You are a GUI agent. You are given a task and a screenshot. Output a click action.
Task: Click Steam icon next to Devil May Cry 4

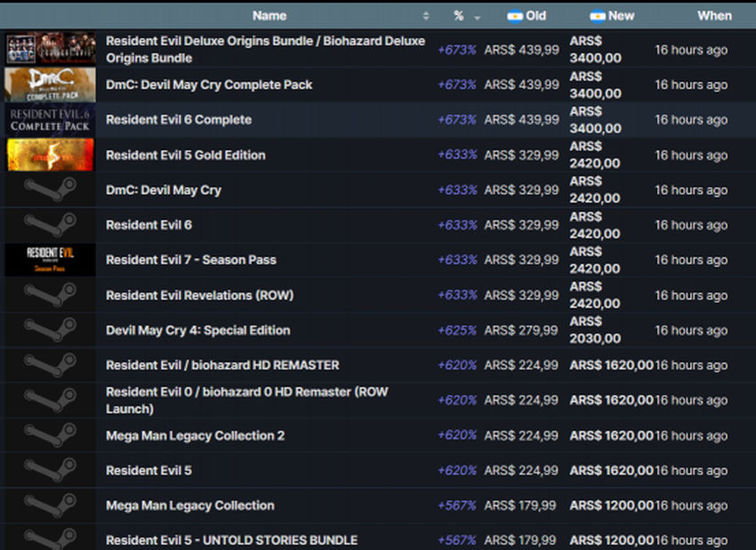click(x=50, y=330)
